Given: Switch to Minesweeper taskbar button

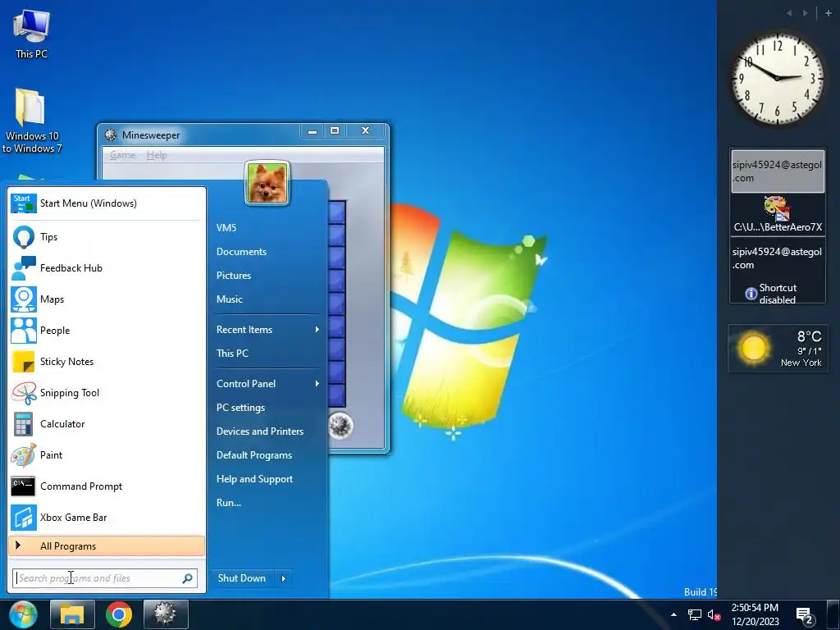Looking at the screenshot, I should (x=166, y=614).
